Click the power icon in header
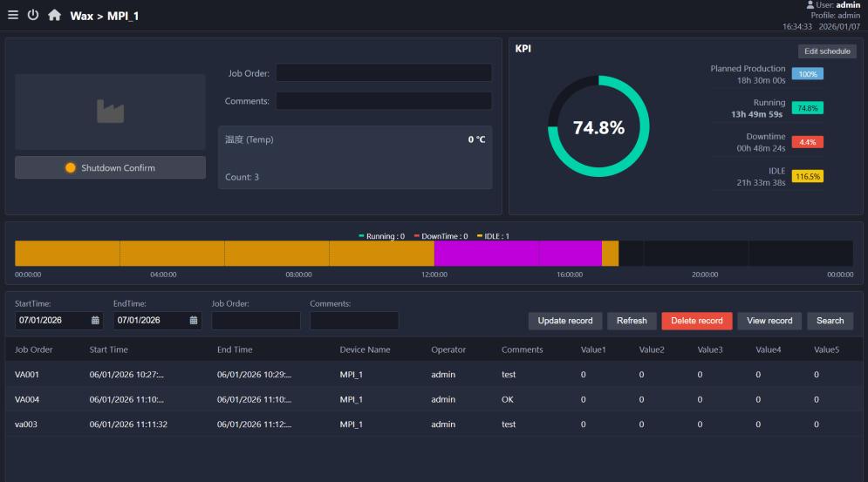This screenshot has width=868, height=482. [x=33, y=15]
